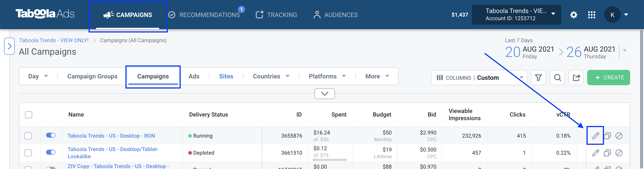Tick checkbox for Desktop/Tablet-Lookalike campaign
The width and height of the screenshot is (644, 169).
click(28, 153)
